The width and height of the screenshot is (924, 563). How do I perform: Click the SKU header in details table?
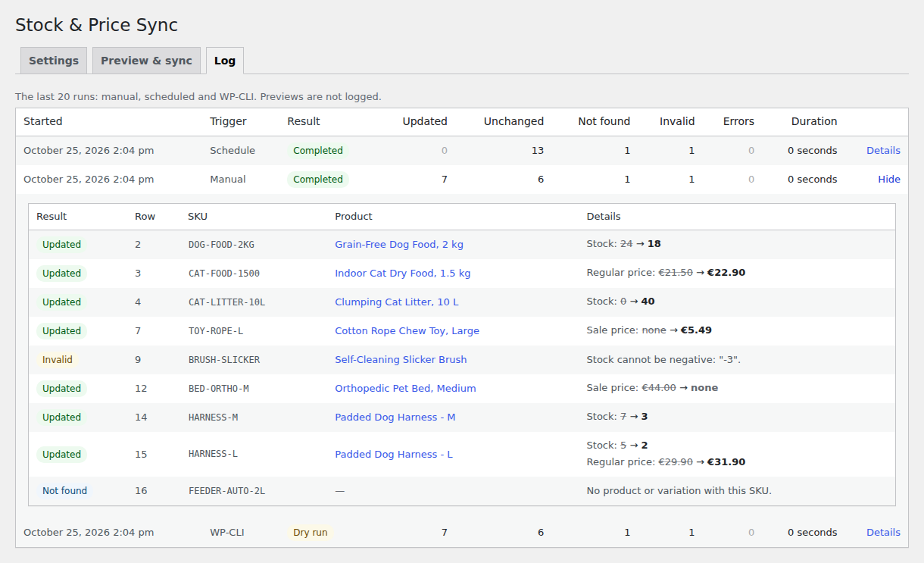(x=198, y=217)
